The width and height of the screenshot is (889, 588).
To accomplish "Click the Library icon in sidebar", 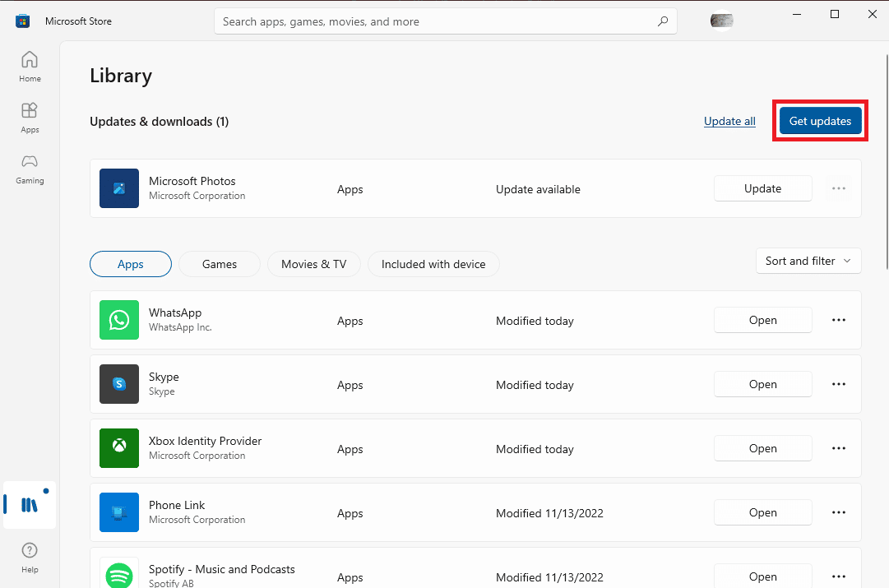I will 30,505.
